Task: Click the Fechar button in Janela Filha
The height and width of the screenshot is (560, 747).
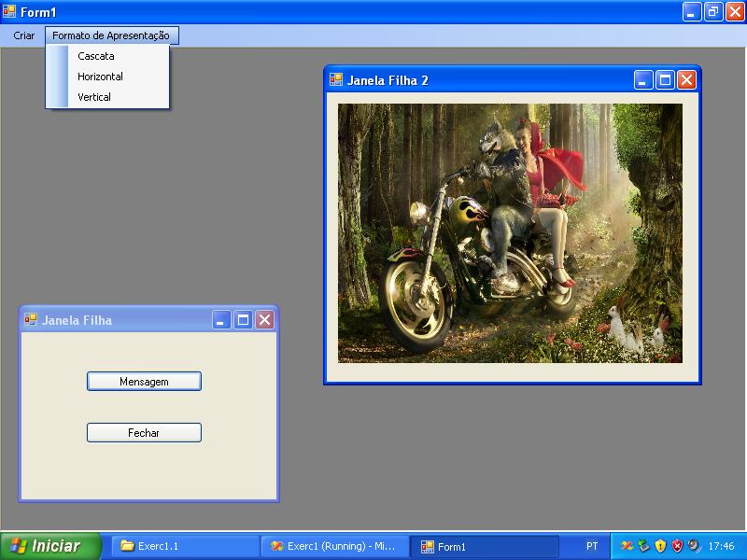Action: pos(144,433)
